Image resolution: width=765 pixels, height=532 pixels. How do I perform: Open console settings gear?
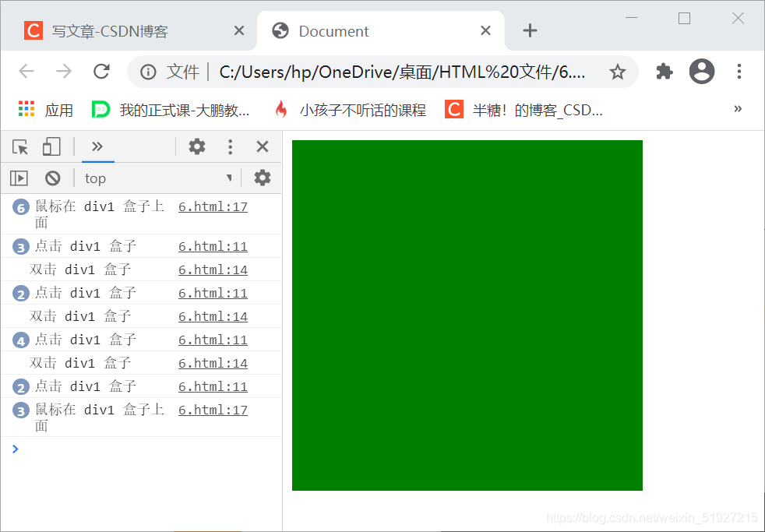[262, 178]
